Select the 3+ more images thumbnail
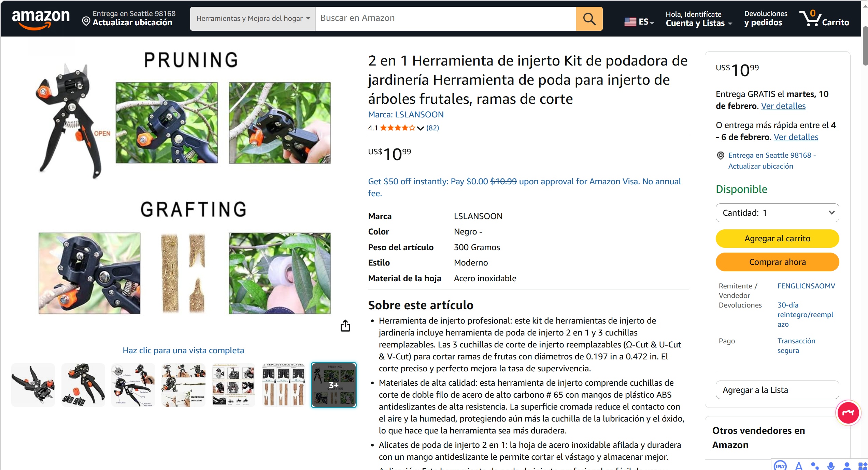Viewport: 868px width, 470px height. [333, 385]
